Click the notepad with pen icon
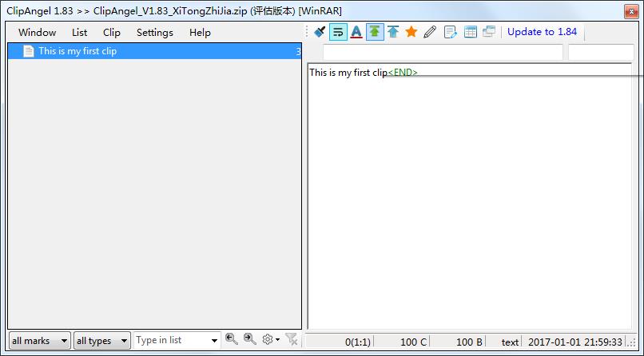The height and width of the screenshot is (356, 644). tap(451, 32)
